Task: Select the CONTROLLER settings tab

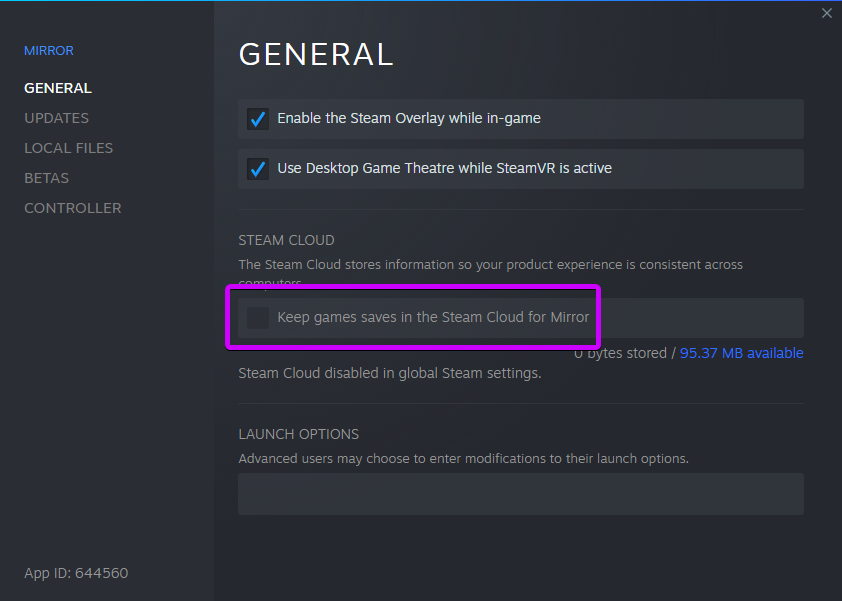Action: pyautogui.click(x=72, y=208)
